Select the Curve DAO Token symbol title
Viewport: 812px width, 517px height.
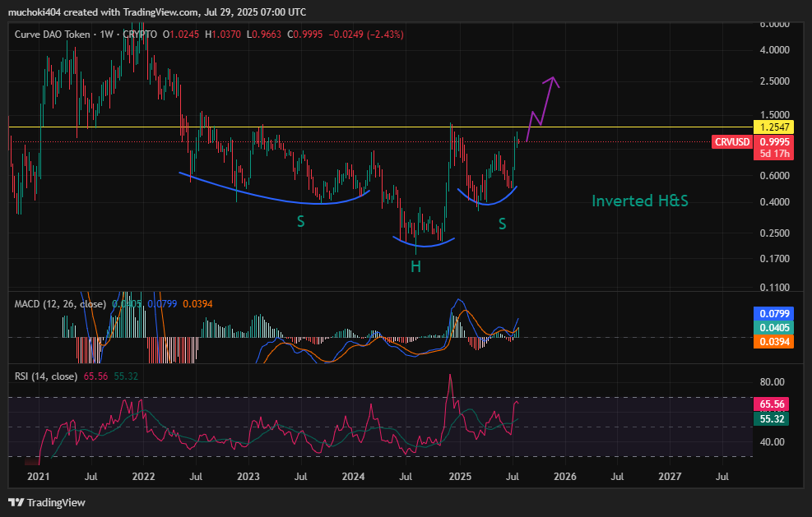(x=53, y=35)
